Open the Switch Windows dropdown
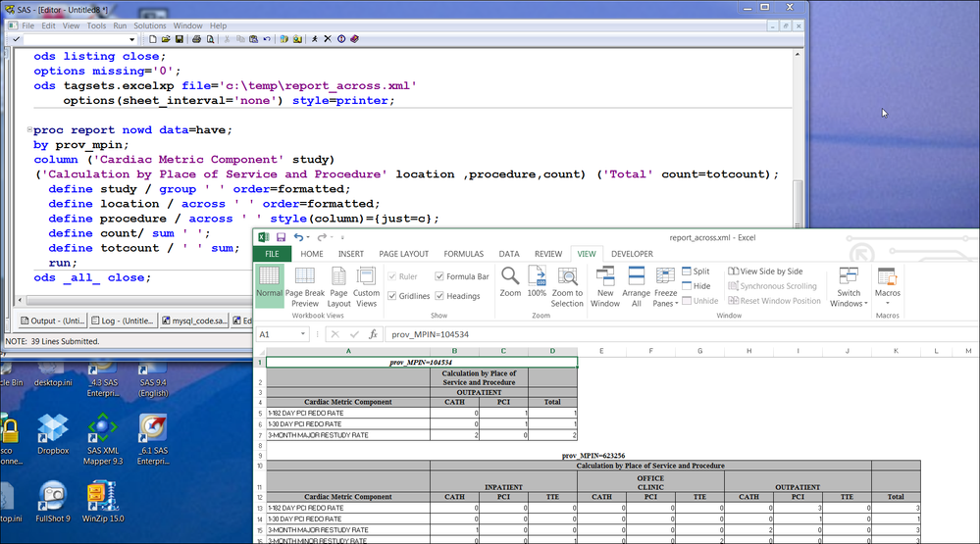This screenshot has width=980, height=544. 849,286
